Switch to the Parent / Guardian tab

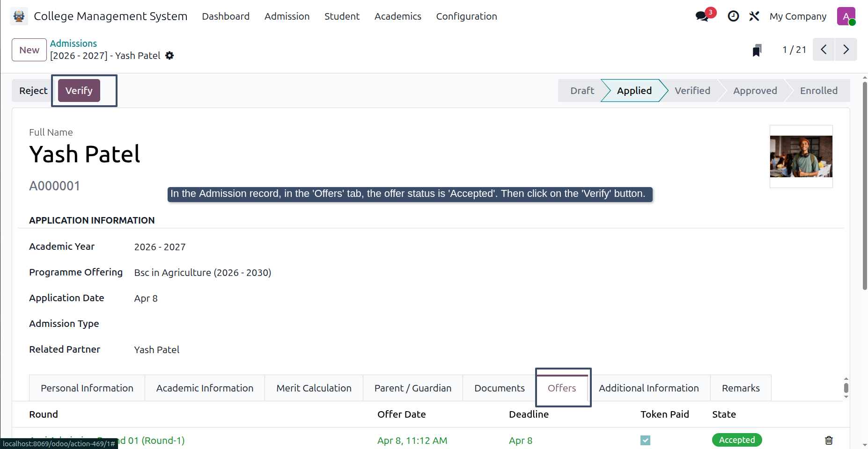[x=413, y=388]
